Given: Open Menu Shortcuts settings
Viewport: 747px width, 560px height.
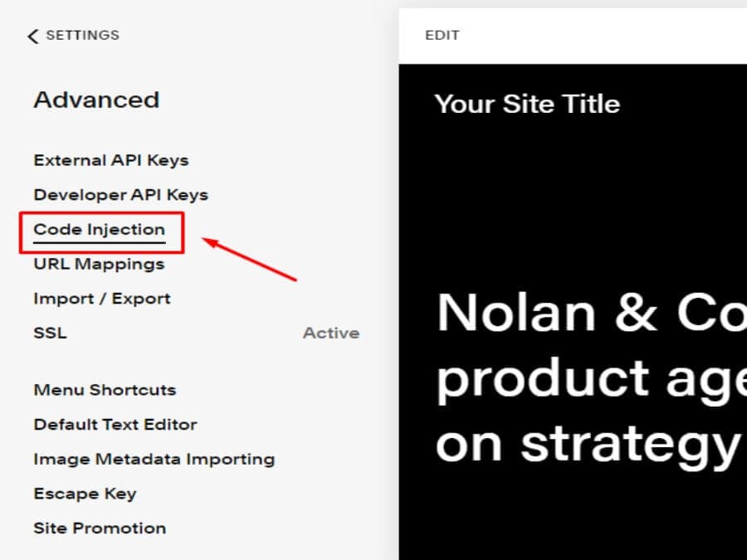Looking at the screenshot, I should [x=105, y=390].
